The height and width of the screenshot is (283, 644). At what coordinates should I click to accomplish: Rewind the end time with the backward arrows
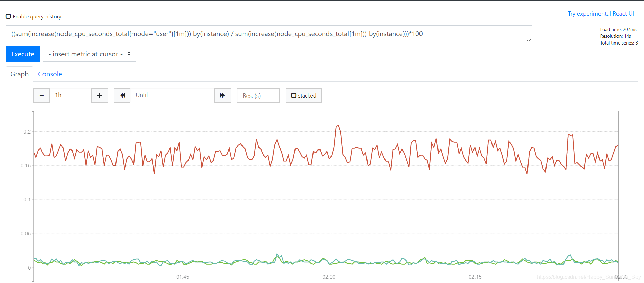click(122, 95)
